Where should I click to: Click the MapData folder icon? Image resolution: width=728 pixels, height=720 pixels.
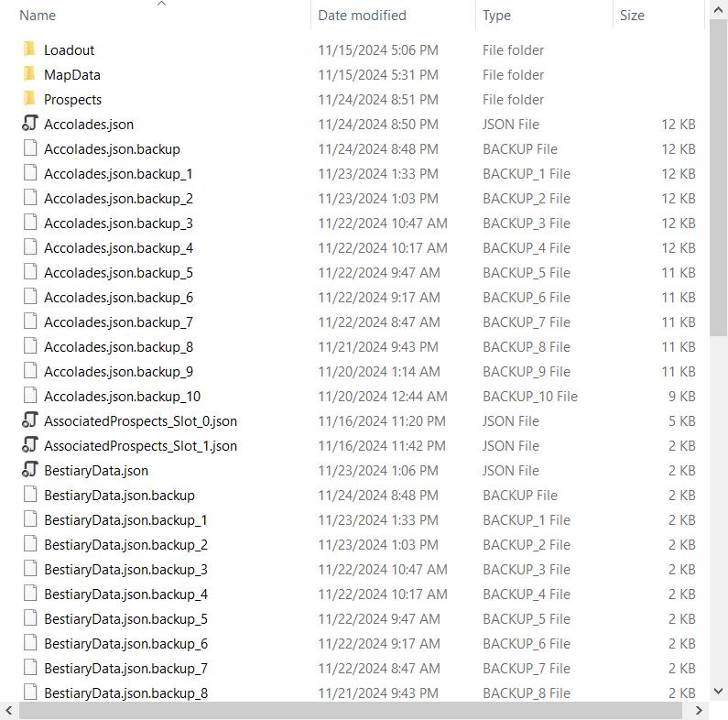point(29,73)
